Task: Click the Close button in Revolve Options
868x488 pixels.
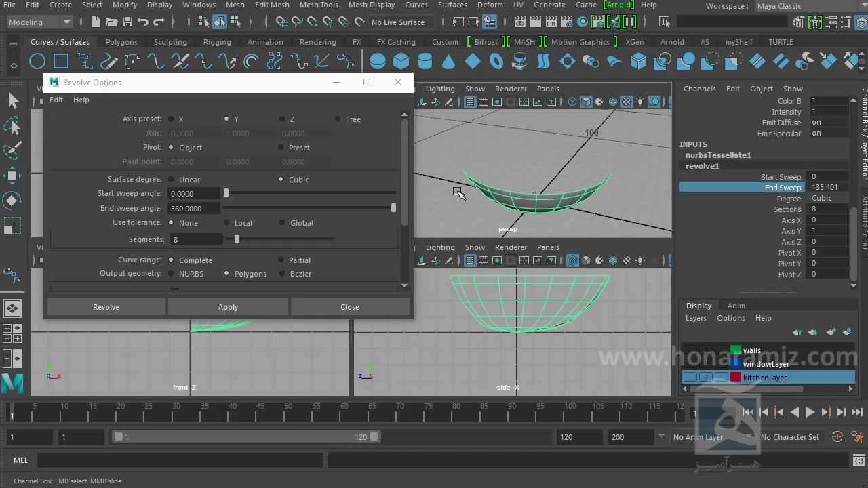Action: [x=350, y=307]
